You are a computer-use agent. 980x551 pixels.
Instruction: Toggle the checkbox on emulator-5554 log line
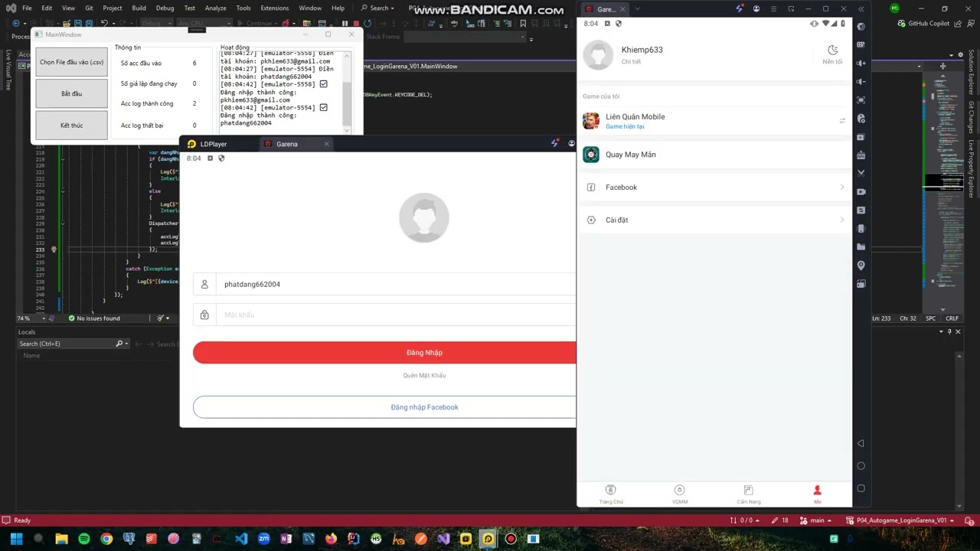point(323,108)
